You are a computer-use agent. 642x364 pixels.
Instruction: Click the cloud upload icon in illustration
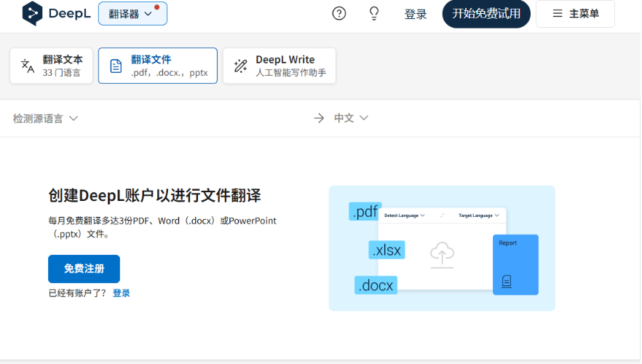pyautogui.click(x=443, y=255)
